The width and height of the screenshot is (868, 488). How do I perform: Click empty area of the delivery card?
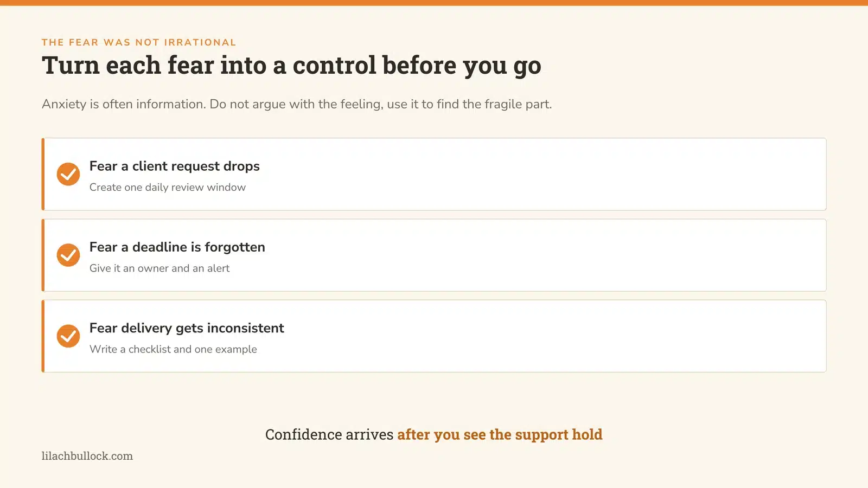[542, 336]
